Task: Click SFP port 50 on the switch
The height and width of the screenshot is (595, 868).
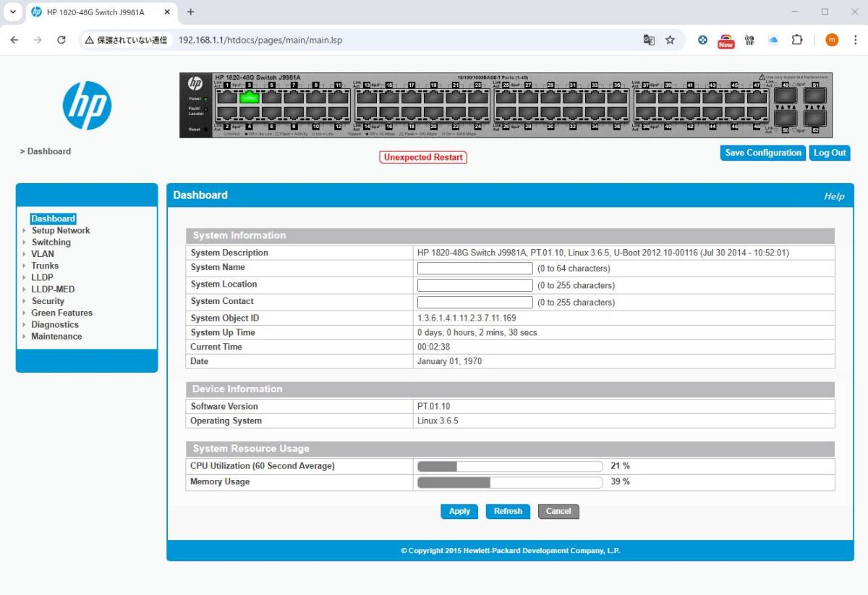Action: (786, 118)
